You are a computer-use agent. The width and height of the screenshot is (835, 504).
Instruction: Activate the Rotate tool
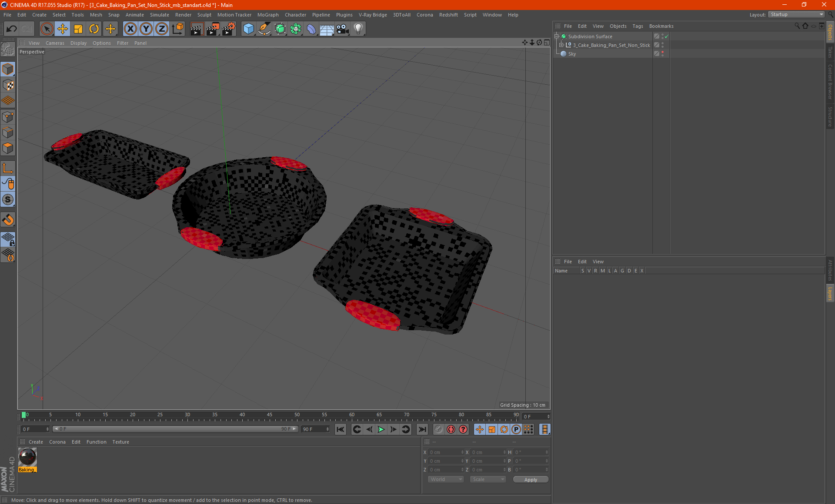coord(94,29)
